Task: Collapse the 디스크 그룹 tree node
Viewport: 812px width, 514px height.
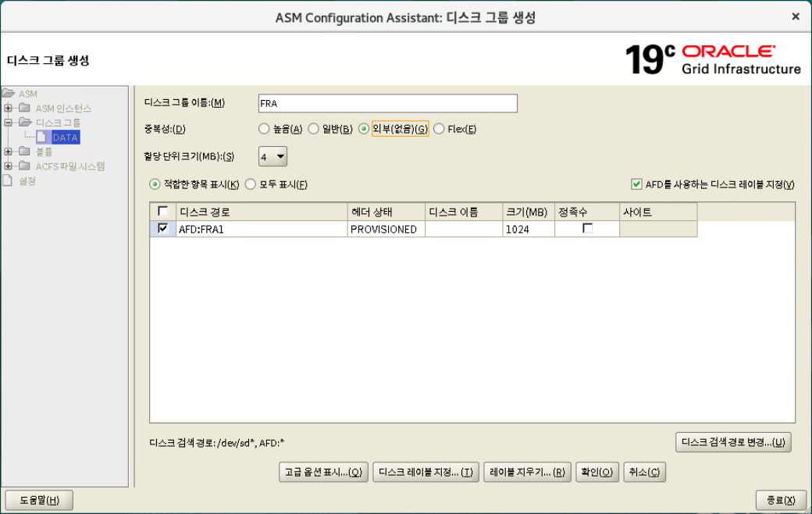Action: click(9, 123)
